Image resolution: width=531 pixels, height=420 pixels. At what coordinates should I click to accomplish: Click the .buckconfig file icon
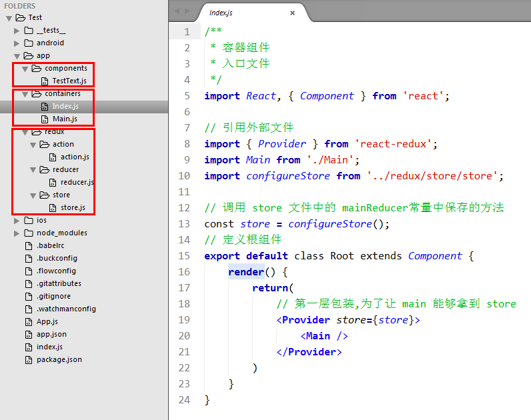click(x=29, y=259)
